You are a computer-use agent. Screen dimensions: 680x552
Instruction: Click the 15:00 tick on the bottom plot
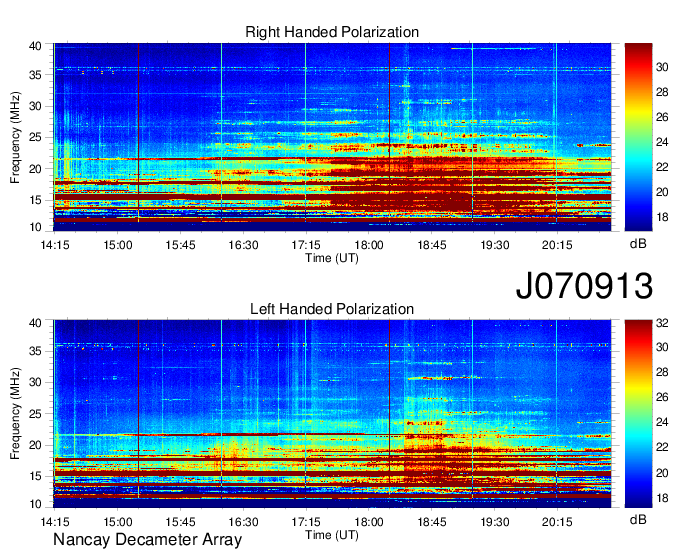[x=118, y=522]
